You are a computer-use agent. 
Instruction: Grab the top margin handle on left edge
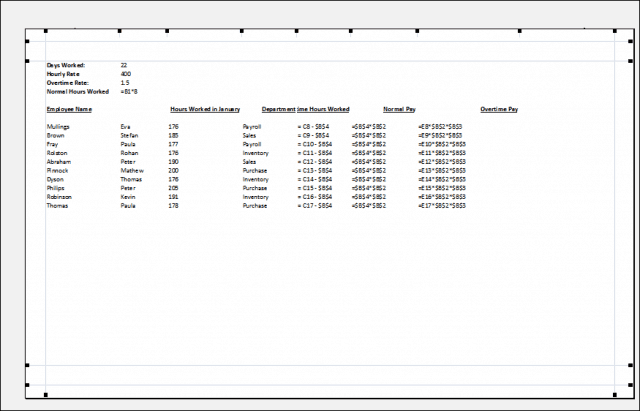click(27, 61)
